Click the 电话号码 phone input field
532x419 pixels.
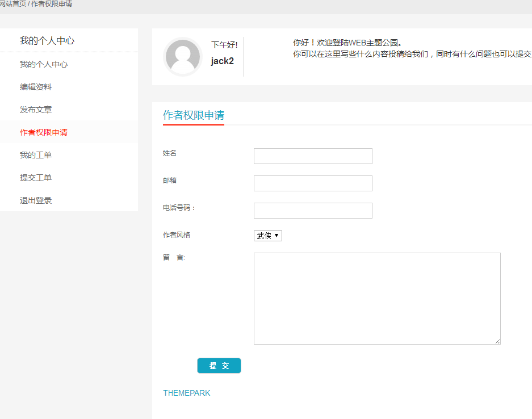(x=313, y=210)
